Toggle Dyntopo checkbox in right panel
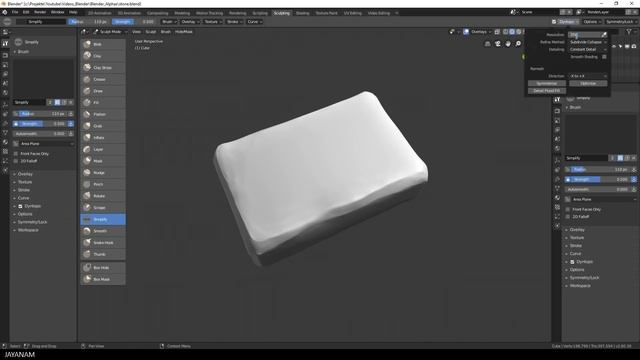 (x=572, y=262)
